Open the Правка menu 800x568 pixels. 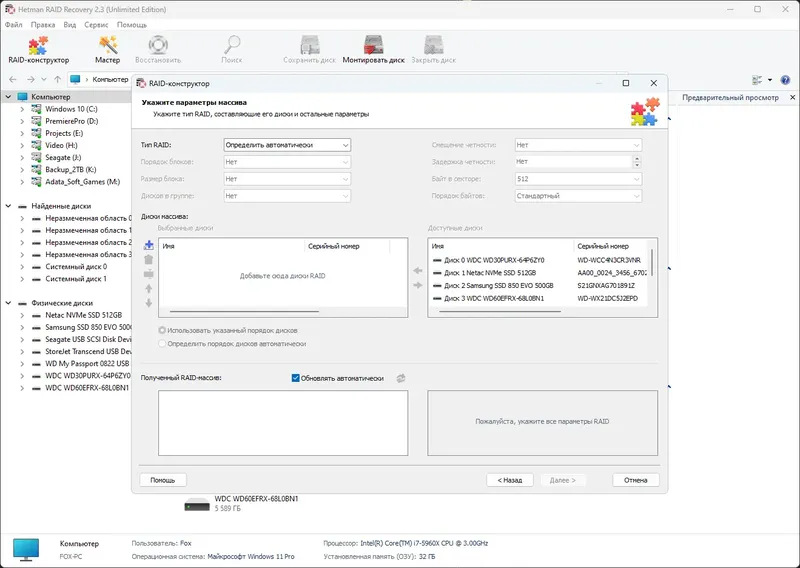(43, 24)
